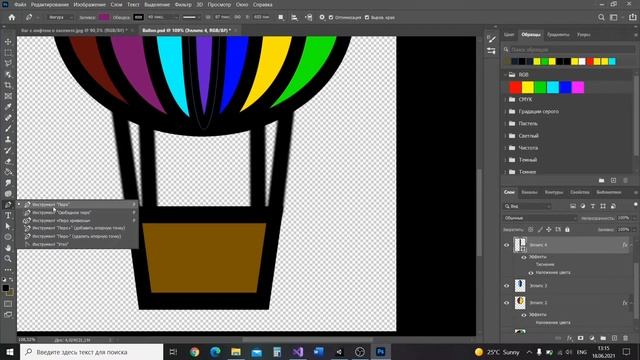Choose the Pen tool in the flyout menu
Image resolution: width=640 pixels, height=360 pixels.
pos(78,204)
